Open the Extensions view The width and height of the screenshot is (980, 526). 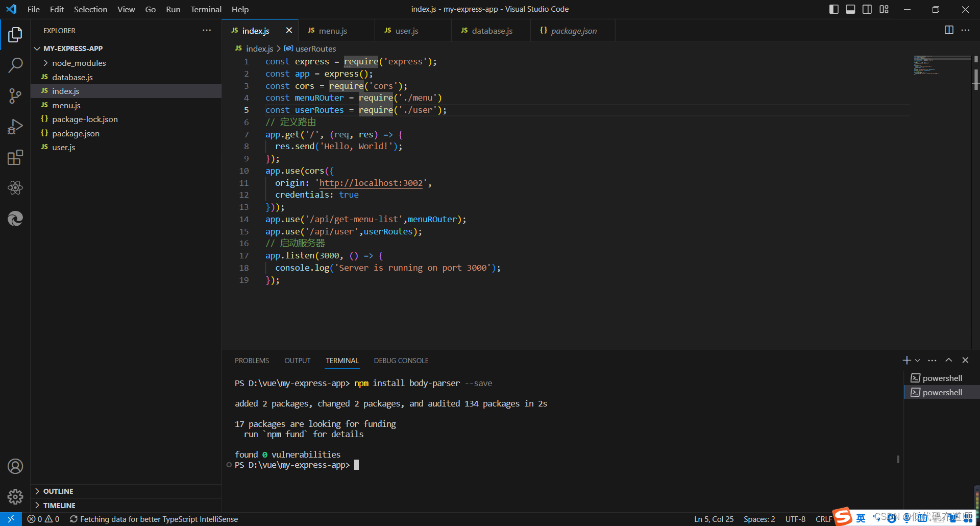[15, 157]
